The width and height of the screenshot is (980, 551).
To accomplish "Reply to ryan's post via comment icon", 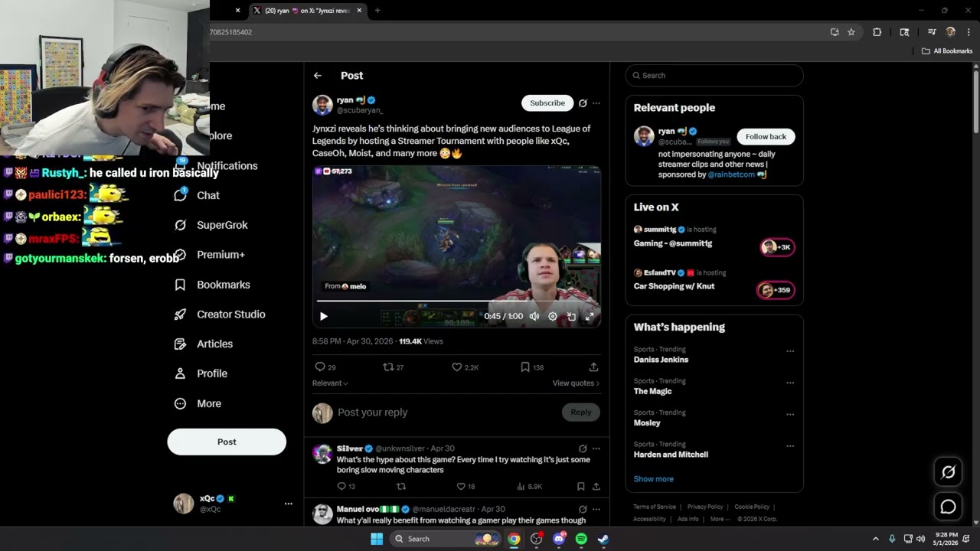I will pos(320,367).
